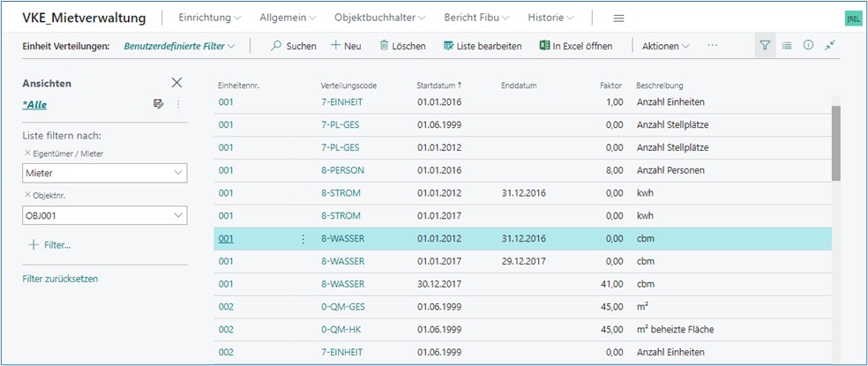
Task: Click the collapse page arrows icon
Action: (x=829, y=45)
